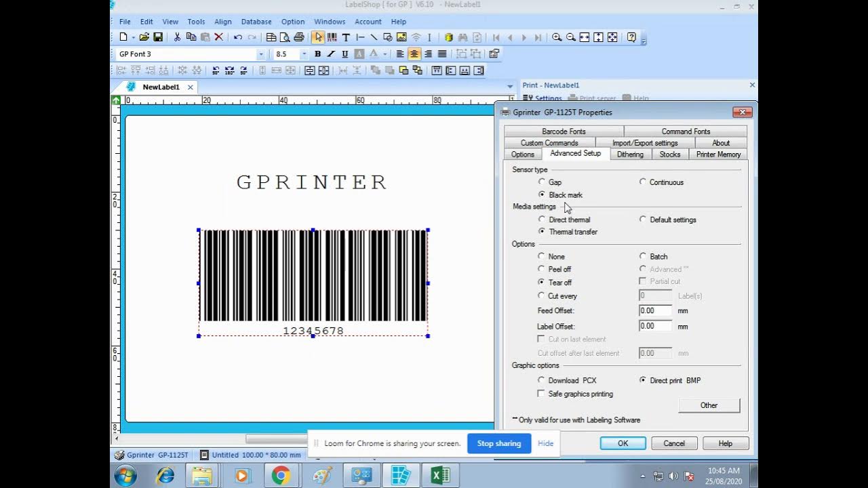Open the Barcode Fonts tab
Image resolution: width=868 pixels, height=488 pixels.
(x=564, y=131)
